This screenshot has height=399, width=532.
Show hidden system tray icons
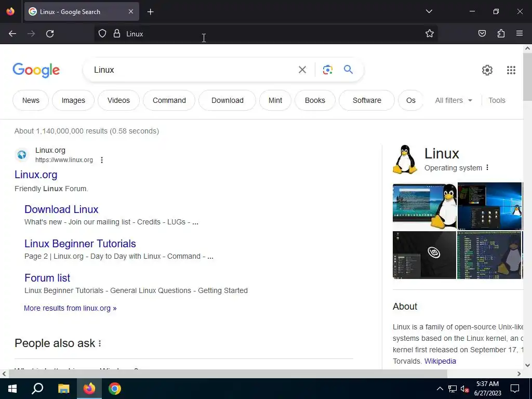click(440, 389)
